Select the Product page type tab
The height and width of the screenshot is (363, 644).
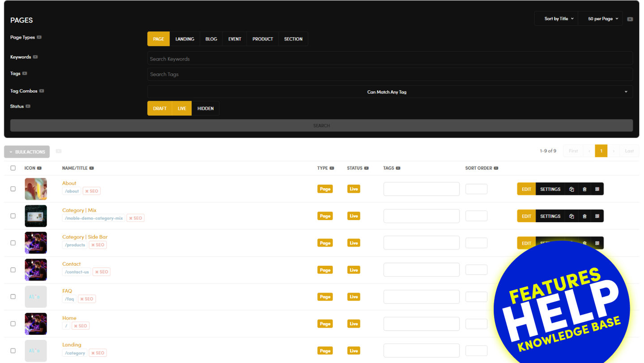[x=262, y=39]
